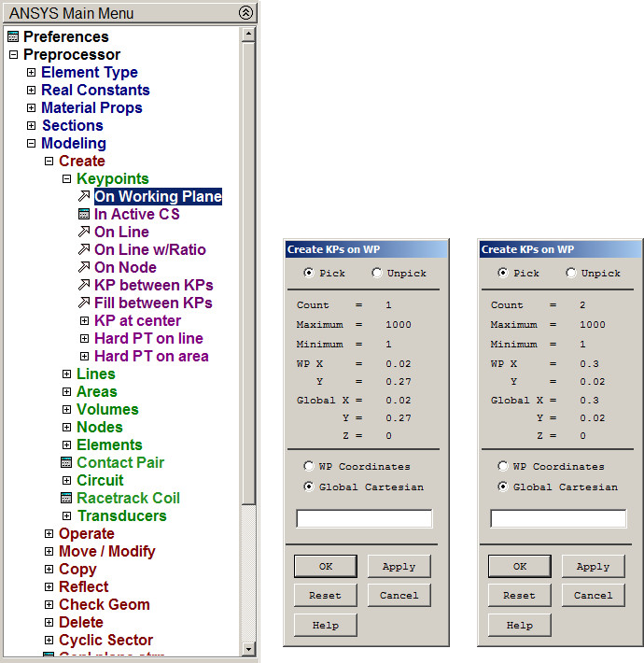Select the Unpick radio in the Count 2 dialog

click(x=571, y=273)
